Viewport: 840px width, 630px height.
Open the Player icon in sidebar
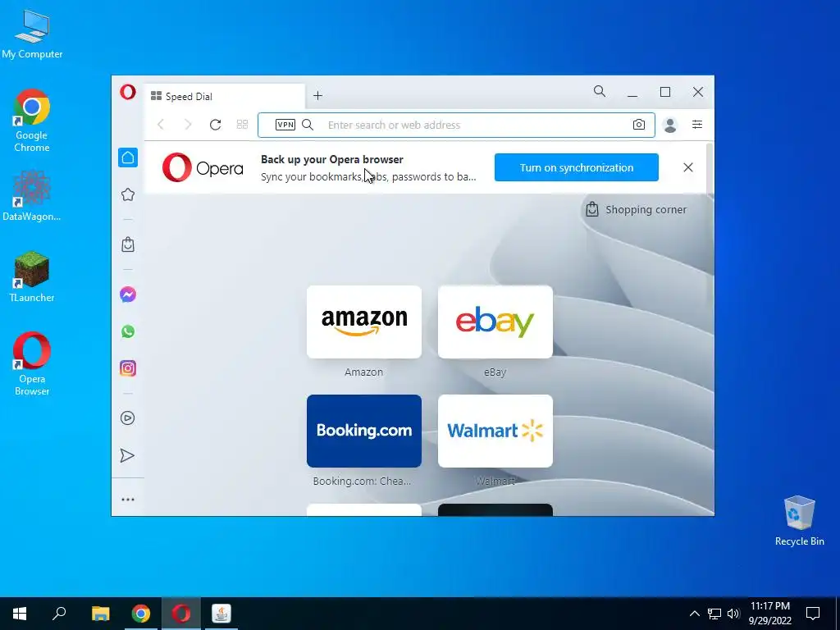(127, 418)
